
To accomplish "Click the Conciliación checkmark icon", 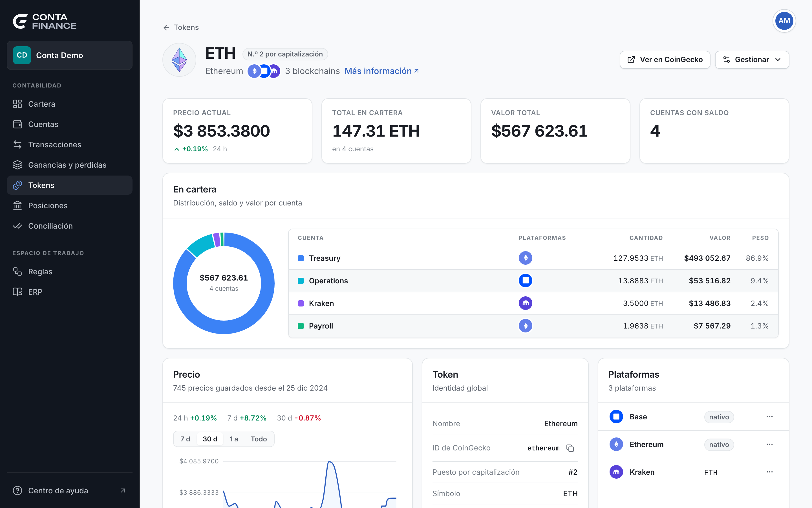I will click(17, 226).
